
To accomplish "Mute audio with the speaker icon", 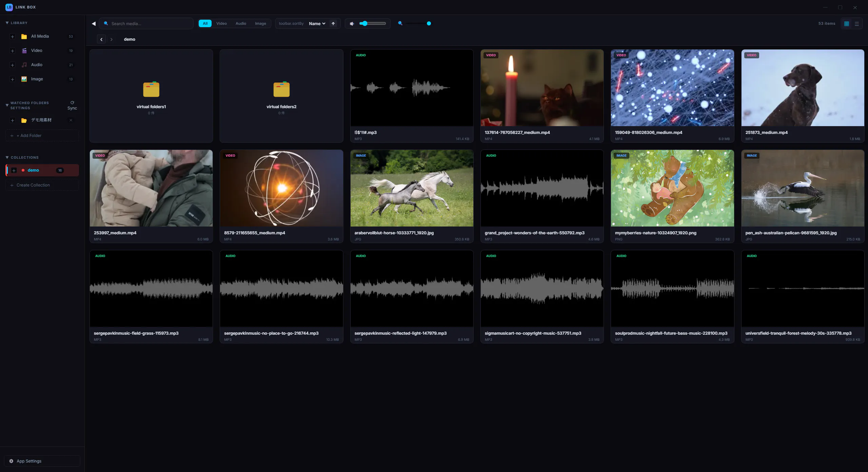I will pyautogui.click(x=352, y=23).
